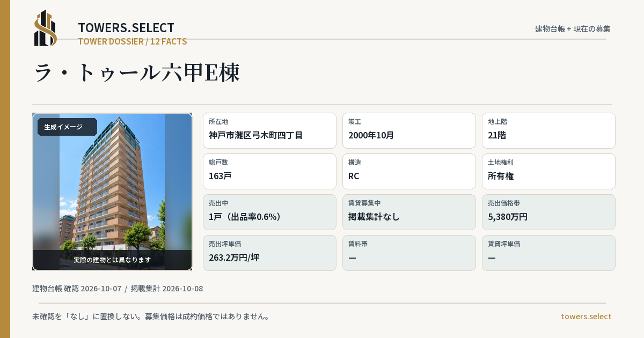The image size is (644, 338).
Task: Click the 掲載集計 2026-10-08 date text
Action: click(167, 289)
